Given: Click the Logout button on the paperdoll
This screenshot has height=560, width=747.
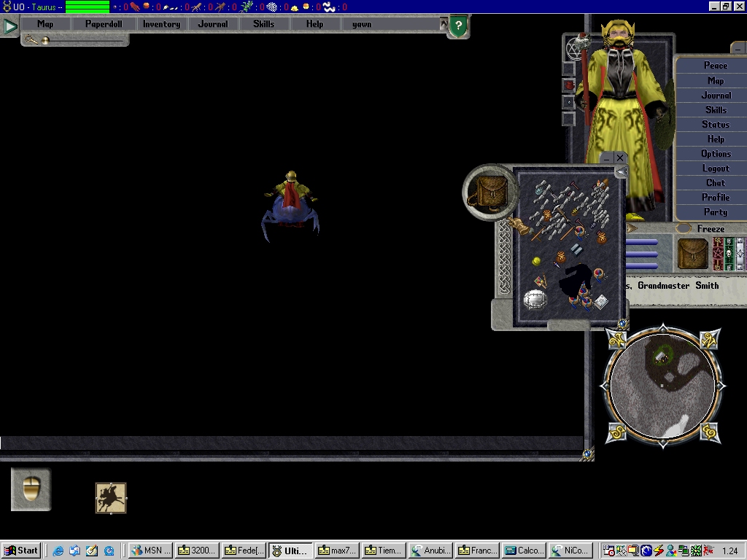Looking at the screenshot, I should coord(715,168).
